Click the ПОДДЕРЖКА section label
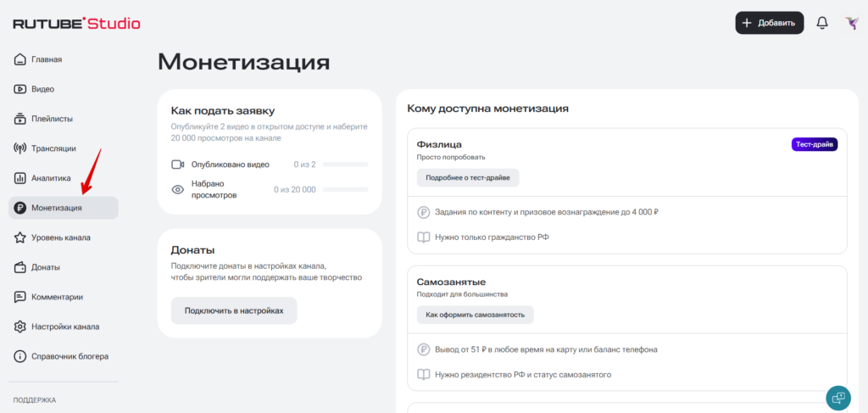 (34, 399)
